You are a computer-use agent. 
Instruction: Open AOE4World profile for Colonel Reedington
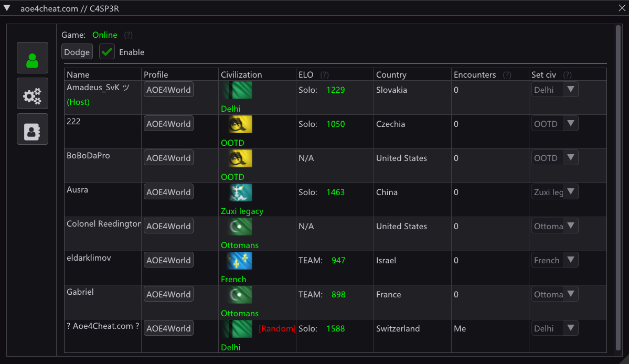click(x=168, y=226)
